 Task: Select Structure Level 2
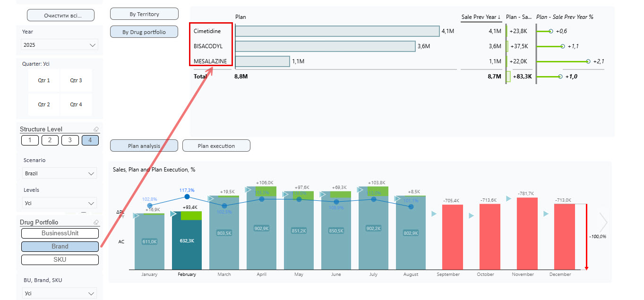pos(50,140)
